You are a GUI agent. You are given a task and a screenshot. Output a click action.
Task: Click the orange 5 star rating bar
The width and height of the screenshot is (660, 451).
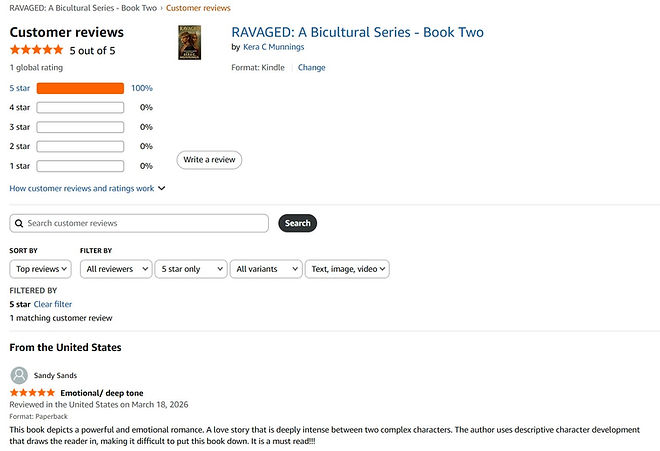pyautogui.click(x=80, y=88)
